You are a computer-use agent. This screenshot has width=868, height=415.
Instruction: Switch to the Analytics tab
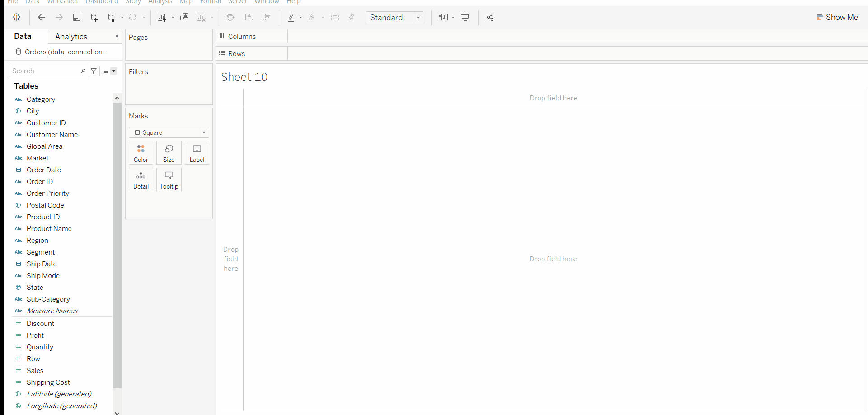click(x=71, y=36)
